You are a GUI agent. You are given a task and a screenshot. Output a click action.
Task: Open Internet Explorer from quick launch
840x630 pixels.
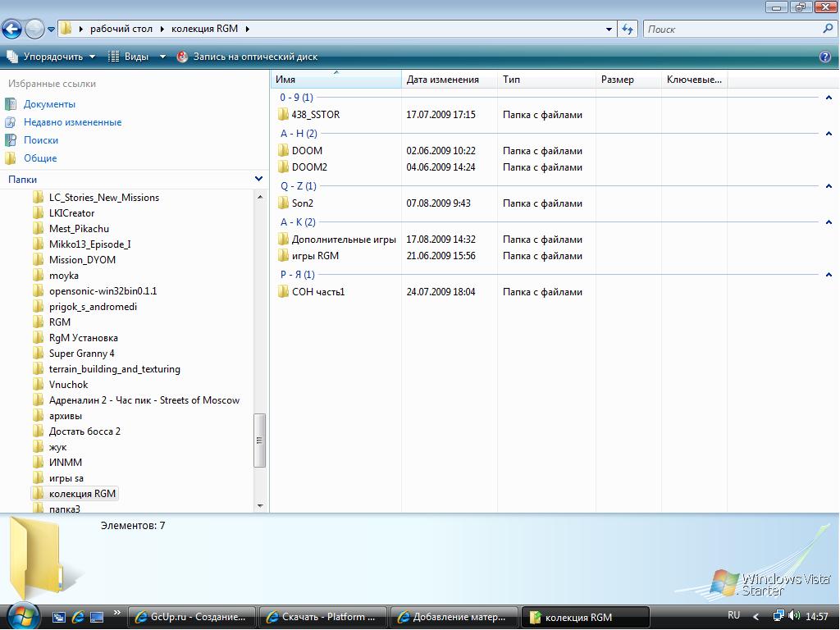click(x=78, y=617)
